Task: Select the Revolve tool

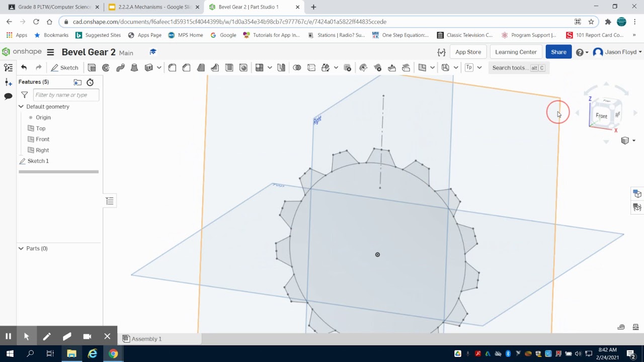Action: click(106, 68)
